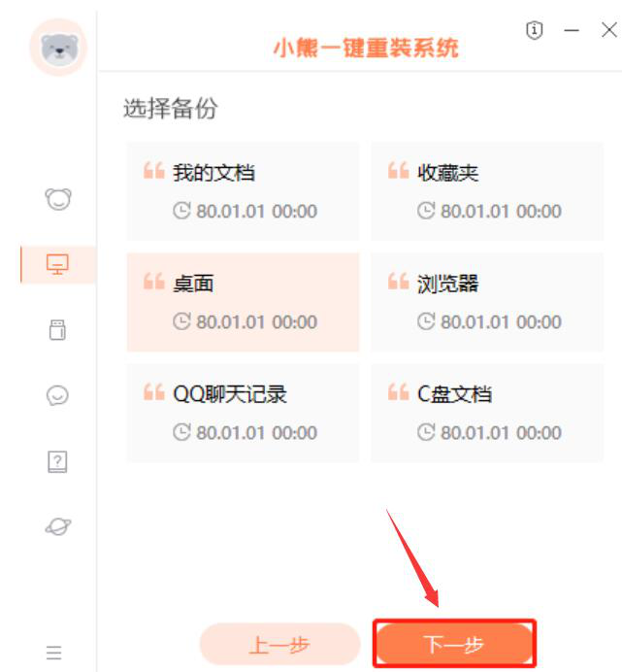Viewport: 622px width, 672px height.
Task: Open the bear face sidebar icon
Action: [58, 199]
